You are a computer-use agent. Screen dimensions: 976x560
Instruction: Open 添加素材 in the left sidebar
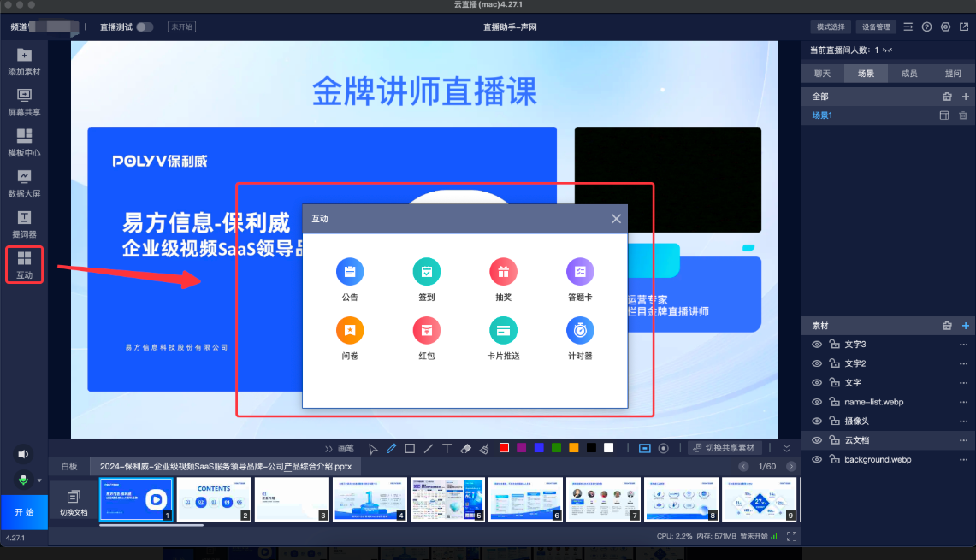click(x=24, y=62)
